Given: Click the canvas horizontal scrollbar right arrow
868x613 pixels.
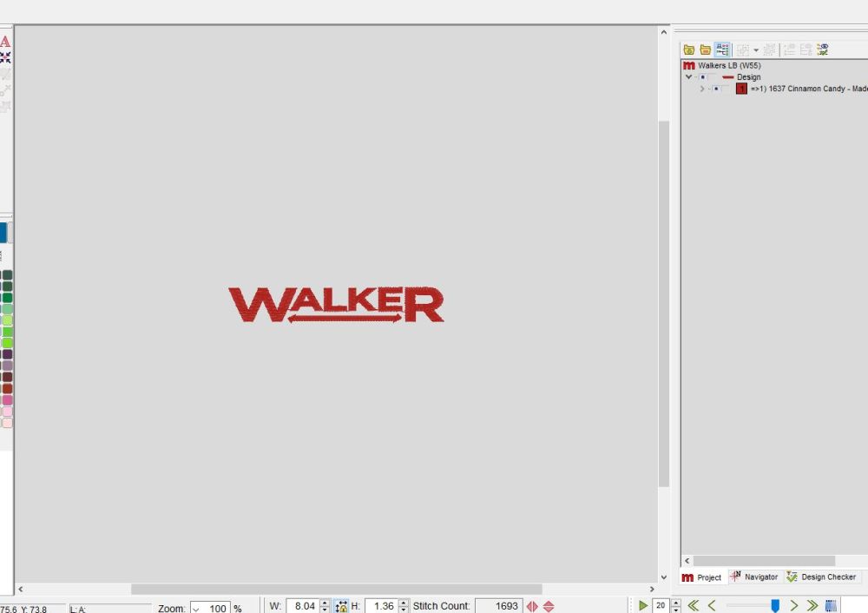Looking at the screenshot, I should point(652,590).
